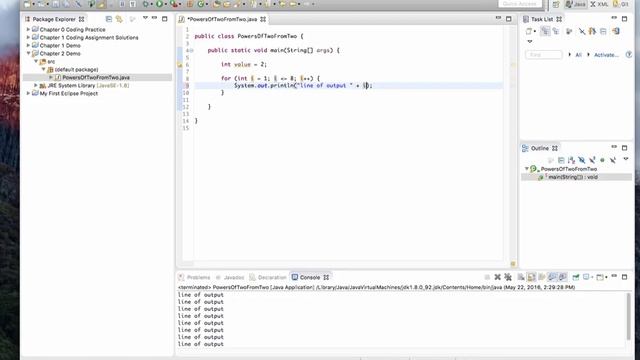640x360 pixels.
Task: Expand PowersOfTwoFromTwo.java tree node
Action: point(51,77)
